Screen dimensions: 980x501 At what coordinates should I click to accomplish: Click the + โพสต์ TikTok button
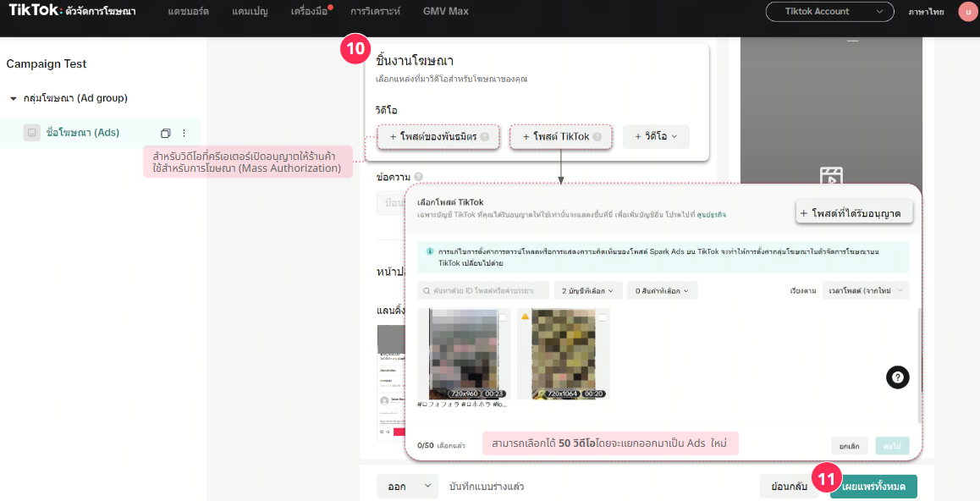click(x=561, y=136)
